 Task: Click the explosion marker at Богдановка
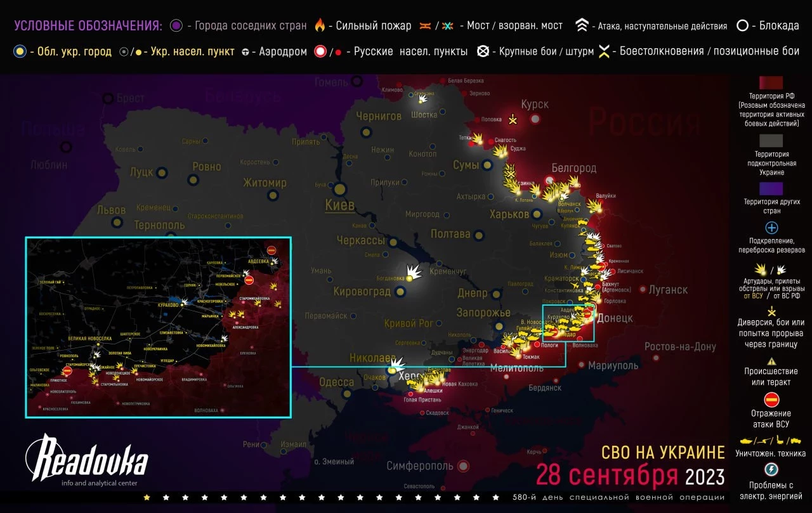pyautogui.click(x=412, y=275)
